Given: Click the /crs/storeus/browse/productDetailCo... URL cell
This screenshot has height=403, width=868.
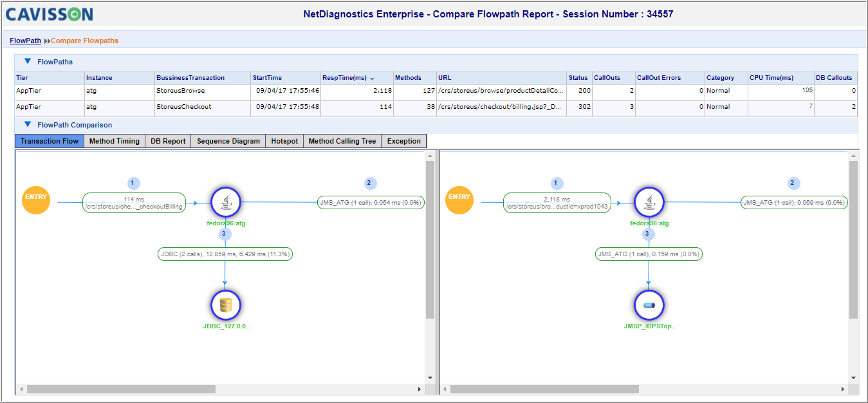Looking at the screenshot, I should point(501,92).
